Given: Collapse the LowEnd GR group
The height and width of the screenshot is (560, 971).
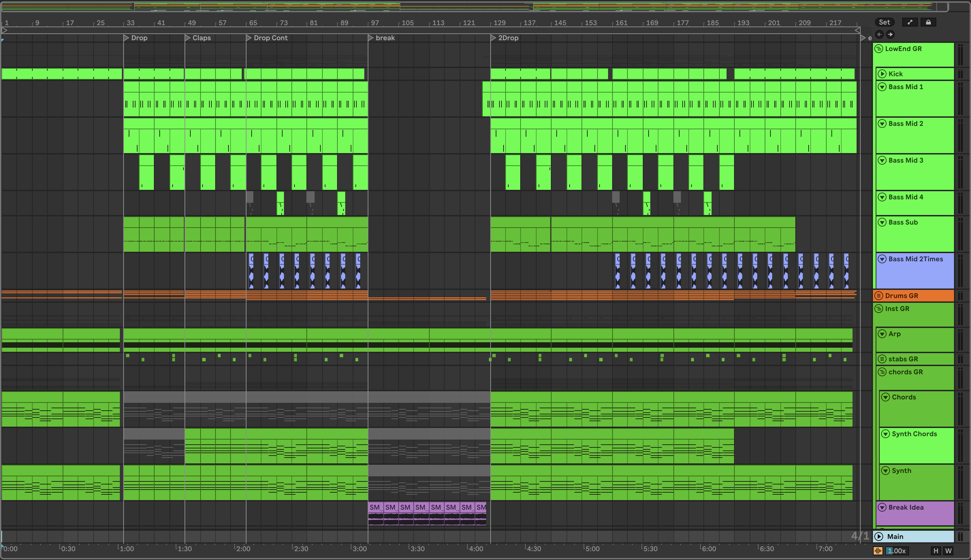Looking at the screenshot, I should pyautogui.click(x=879, y=49).
